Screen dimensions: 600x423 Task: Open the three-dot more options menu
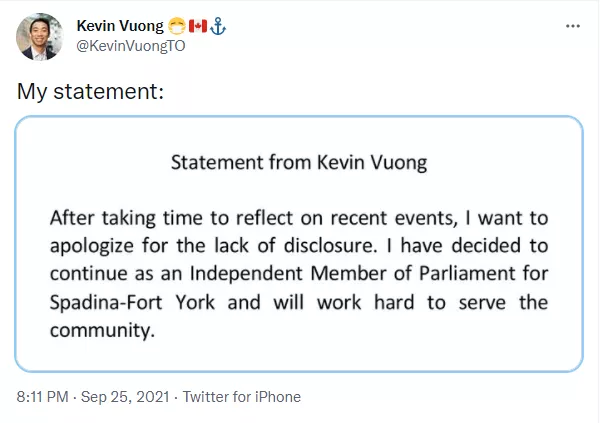tap(573, 26)
